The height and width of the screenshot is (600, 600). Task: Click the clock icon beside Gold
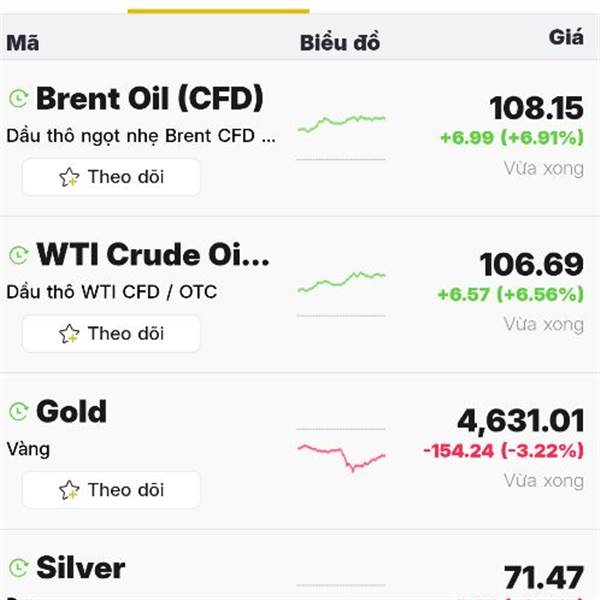(x=18, y=412)
